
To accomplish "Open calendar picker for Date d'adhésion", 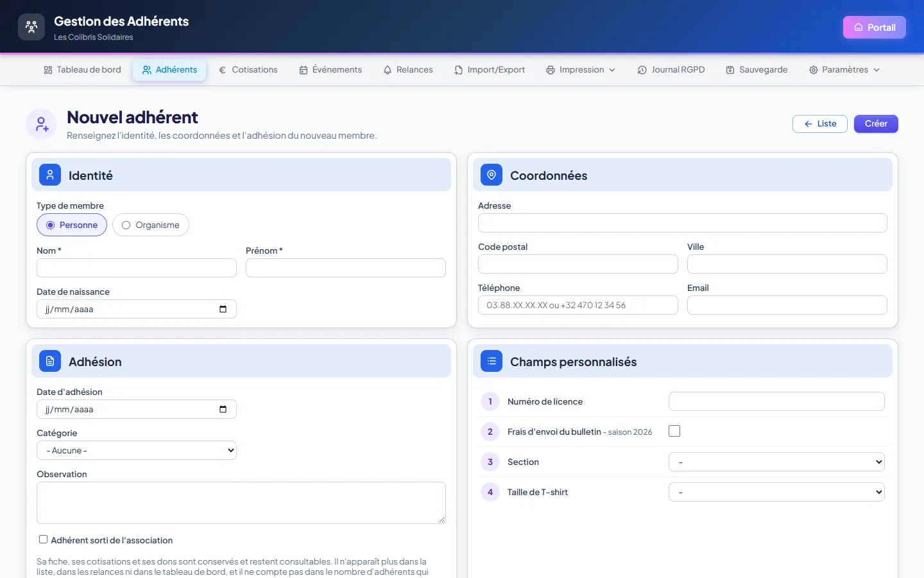I will 223,409.
